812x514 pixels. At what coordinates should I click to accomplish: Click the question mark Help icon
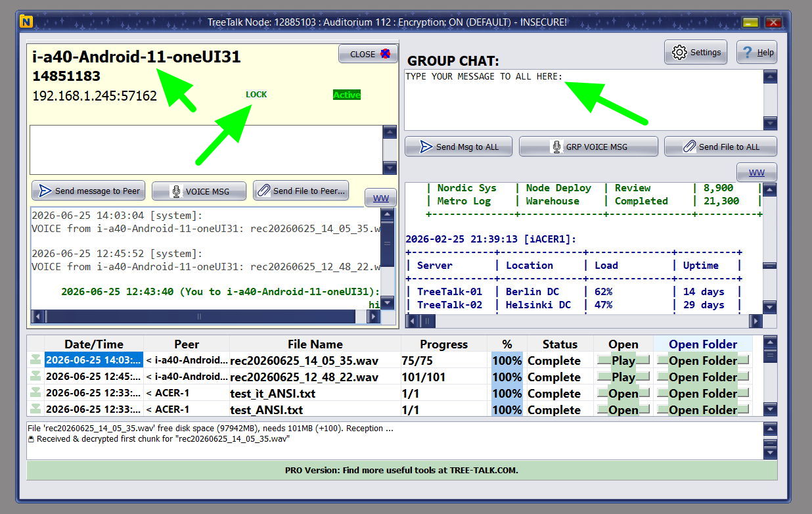747,53
